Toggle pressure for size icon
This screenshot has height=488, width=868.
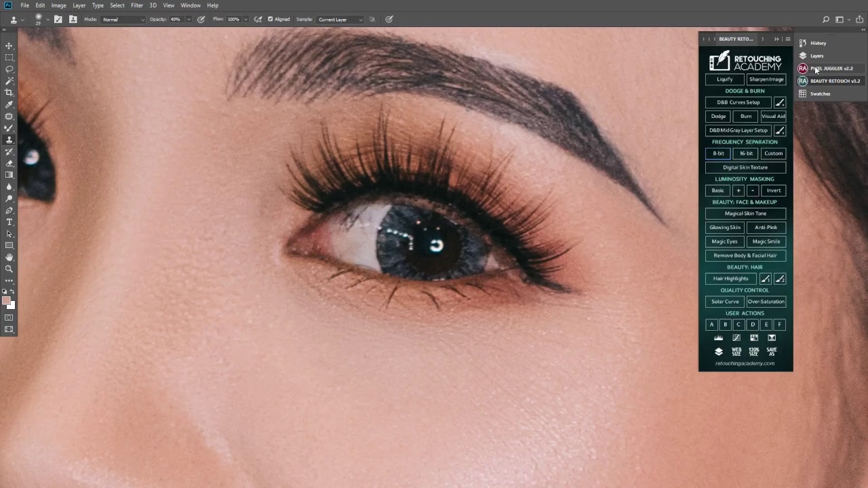click(x=389, y=19)
